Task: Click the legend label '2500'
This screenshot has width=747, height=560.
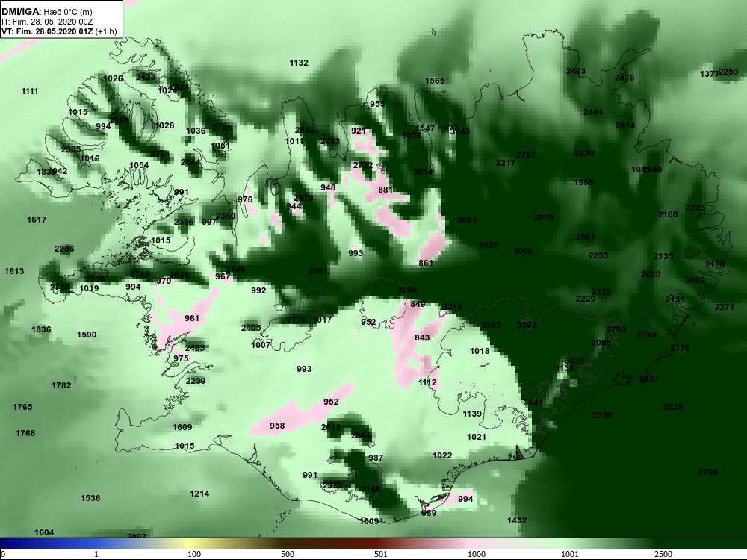Action: [x=663, y=554]
